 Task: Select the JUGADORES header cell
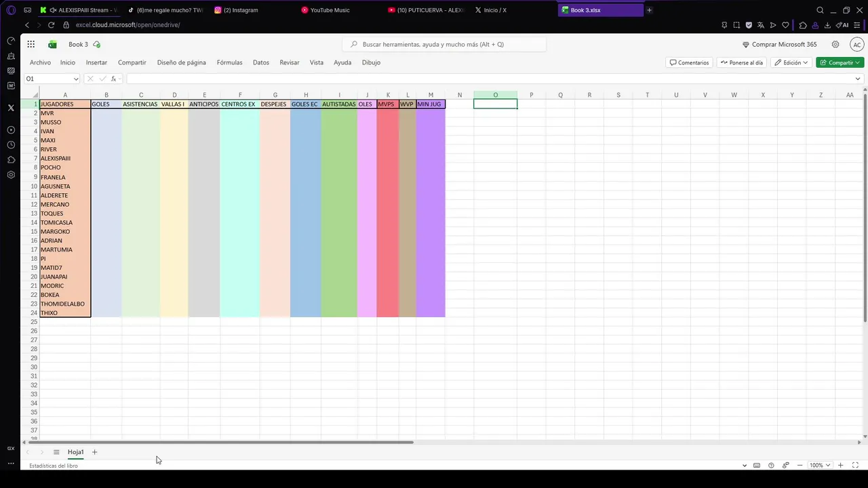click(65, 104)
